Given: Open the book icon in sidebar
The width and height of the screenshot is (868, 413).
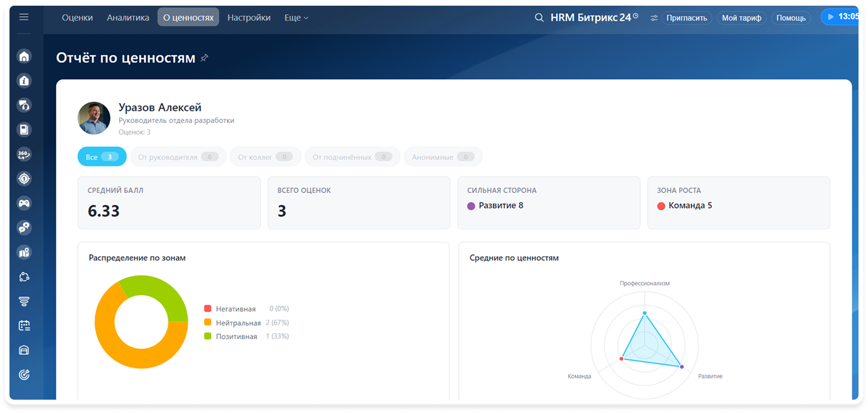Looking at the screenshot, I should tap(24, 129).
